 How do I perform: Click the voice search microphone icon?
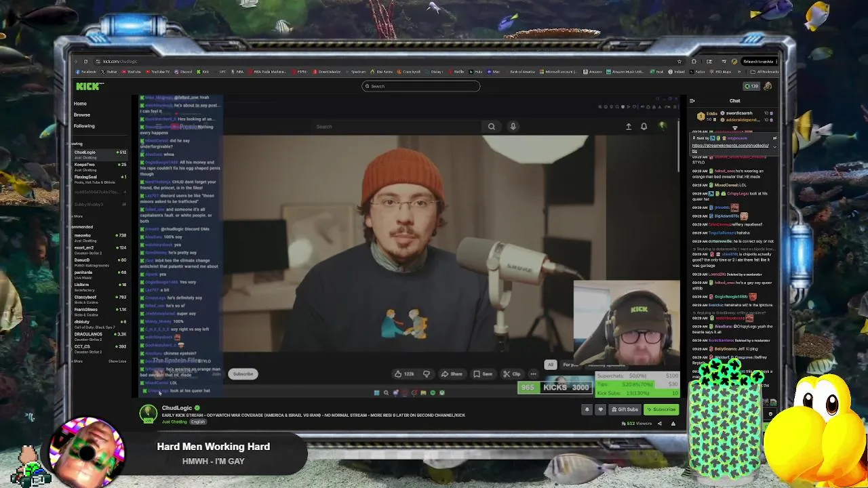tap(513, 126)
